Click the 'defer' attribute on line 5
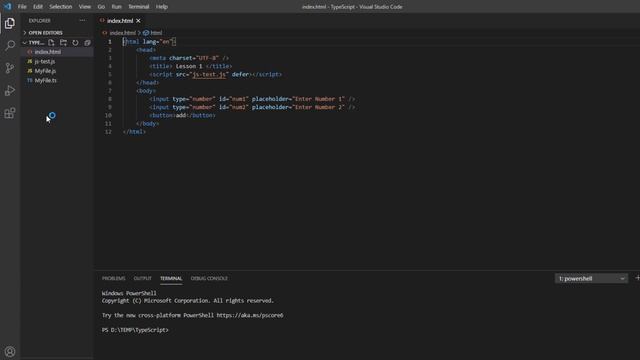 [240, 74]
